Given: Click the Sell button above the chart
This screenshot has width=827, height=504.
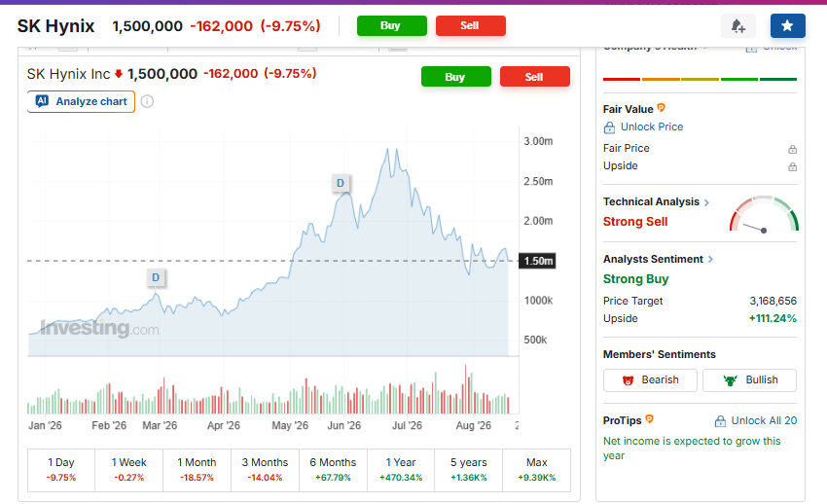Looking at the screenshot, I should click(x=535, y=77).
